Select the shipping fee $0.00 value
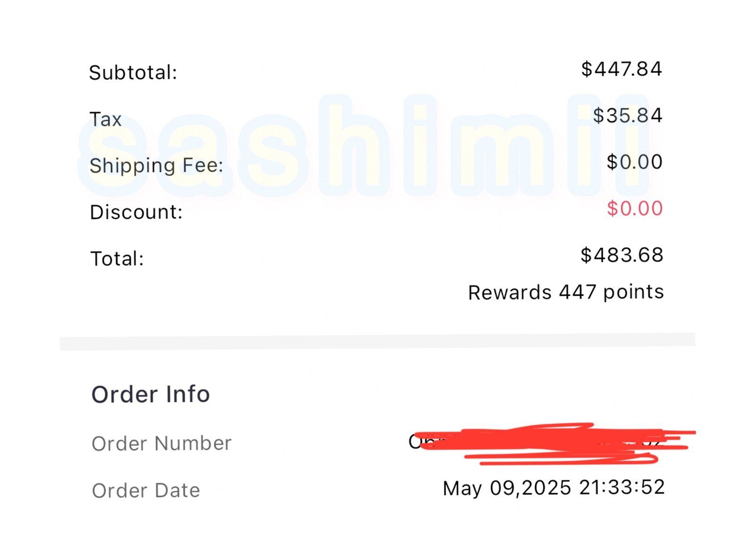The height and width of the screenshot is (560, 754). [x=634, y=162]
